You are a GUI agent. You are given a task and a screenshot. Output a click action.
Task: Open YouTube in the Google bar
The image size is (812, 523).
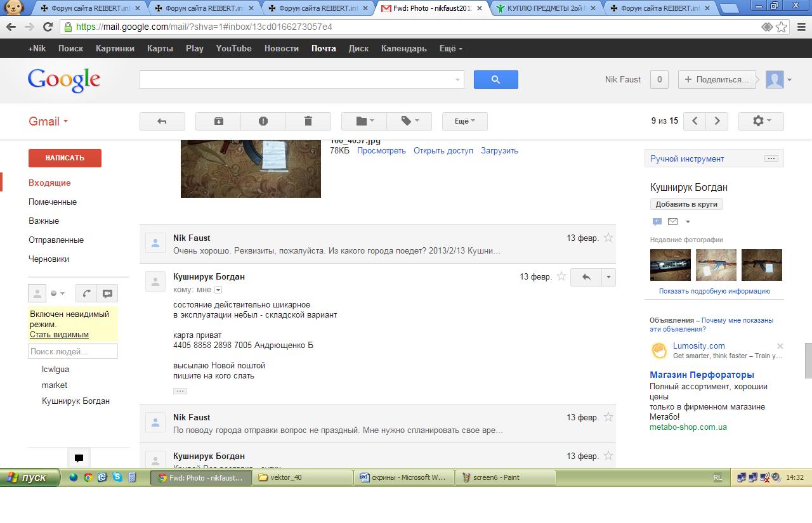233,48
